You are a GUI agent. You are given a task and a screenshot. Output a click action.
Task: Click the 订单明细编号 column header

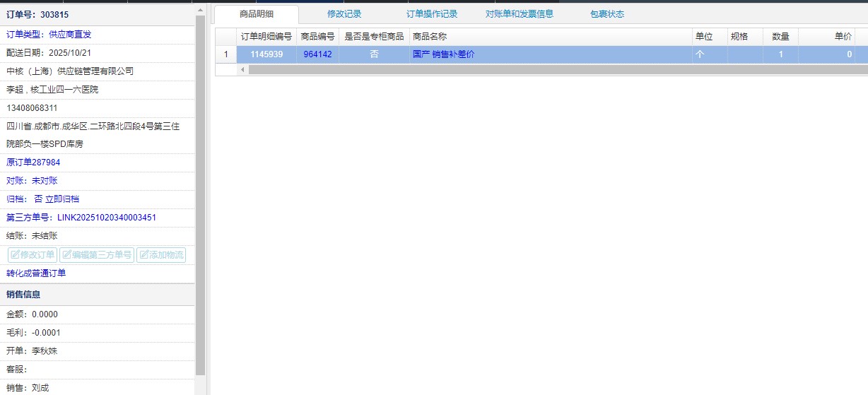pos(266,37)
